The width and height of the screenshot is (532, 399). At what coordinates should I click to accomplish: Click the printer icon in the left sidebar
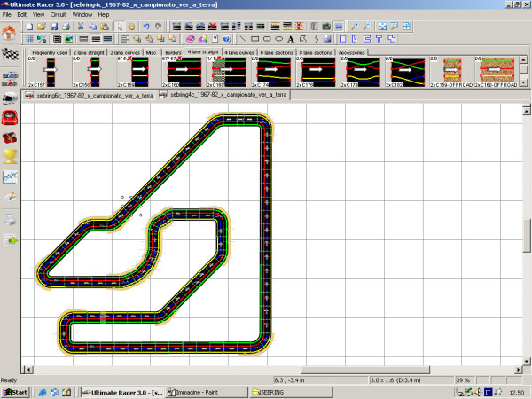click(x=12, y=218)
